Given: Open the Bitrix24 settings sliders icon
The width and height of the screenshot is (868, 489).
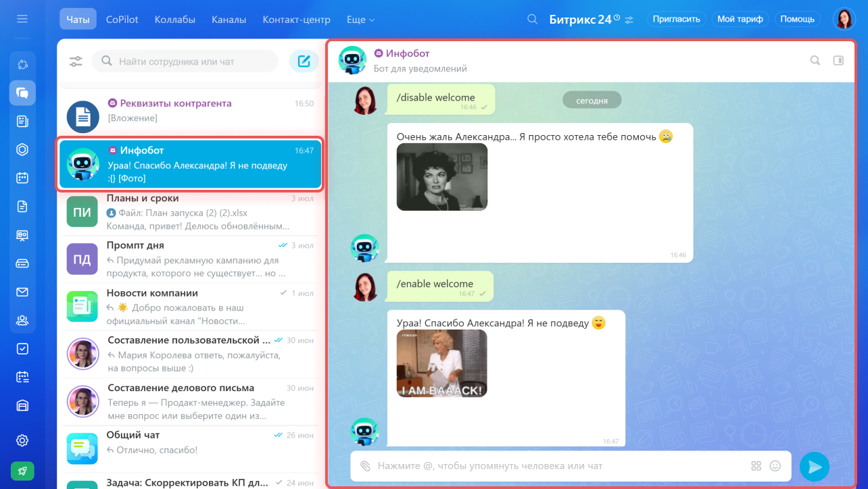Looking at the screenshot, I should pos(629,20).
